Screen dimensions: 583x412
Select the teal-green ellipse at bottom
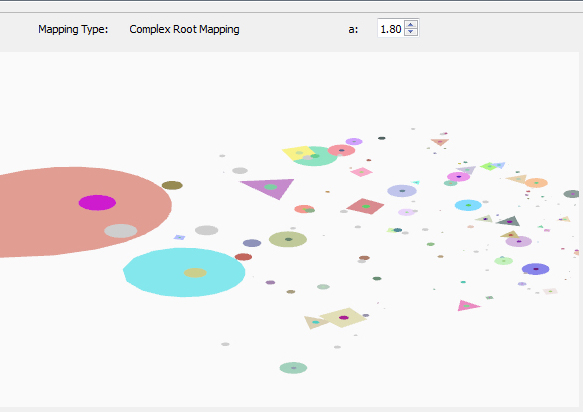click(293, 368)
